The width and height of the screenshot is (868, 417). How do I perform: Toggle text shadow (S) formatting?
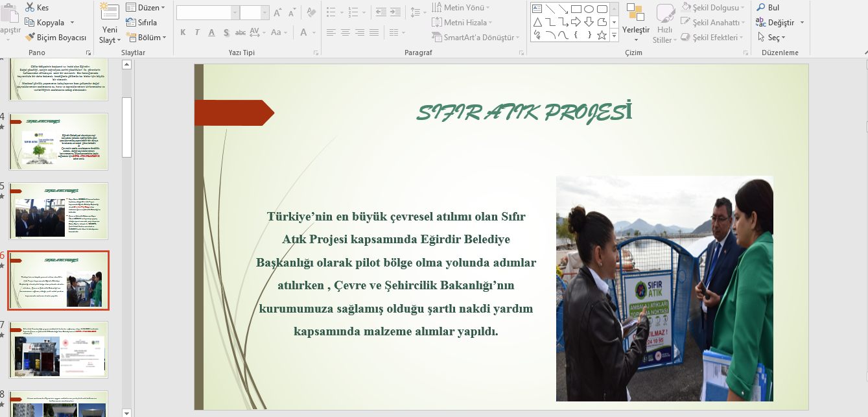pyautogui.click(x=226, y=32)
